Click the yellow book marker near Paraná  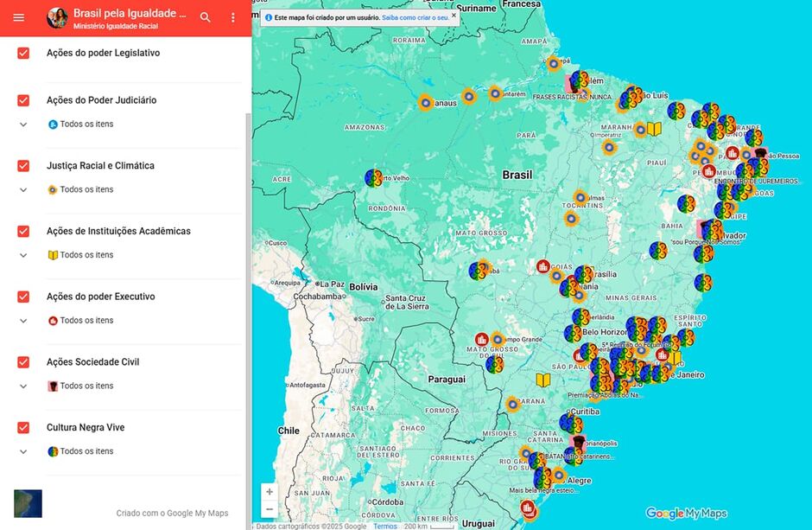543,380
